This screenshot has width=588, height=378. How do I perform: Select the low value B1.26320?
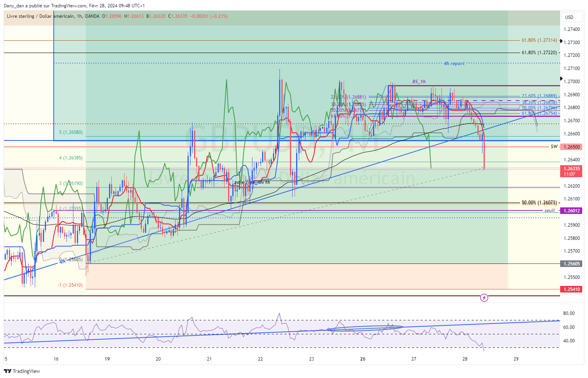(x=156, y=16)
